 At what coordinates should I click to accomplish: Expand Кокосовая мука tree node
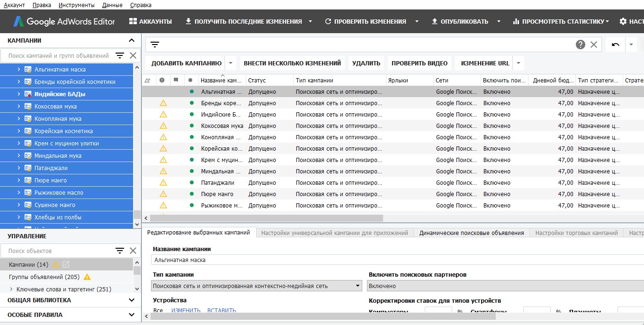point(19,106)
